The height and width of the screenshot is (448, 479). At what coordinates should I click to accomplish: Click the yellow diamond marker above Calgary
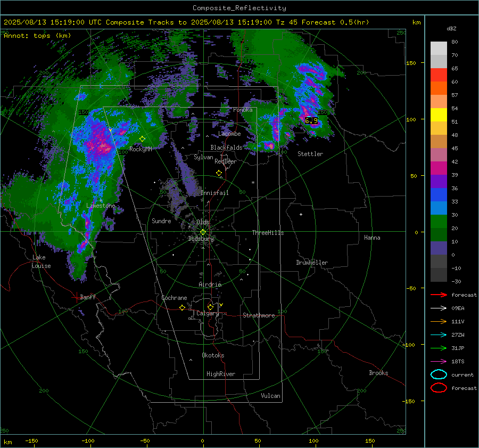coord(210,307)
